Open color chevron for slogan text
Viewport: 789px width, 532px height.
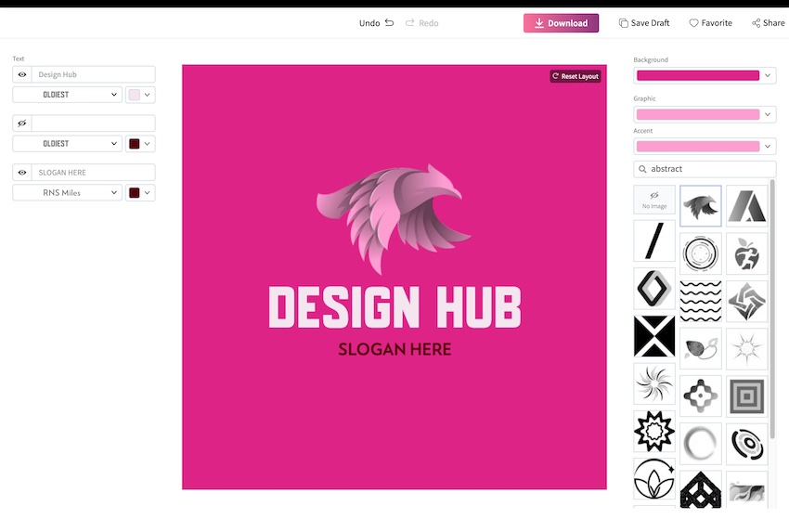pos(147,192)
